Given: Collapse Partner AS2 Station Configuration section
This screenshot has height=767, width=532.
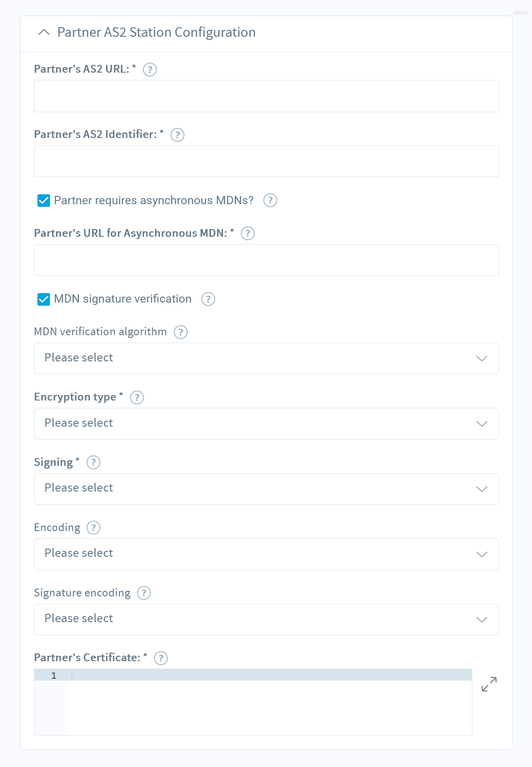Looking at the screenshot, I should [x=44, y=32].
